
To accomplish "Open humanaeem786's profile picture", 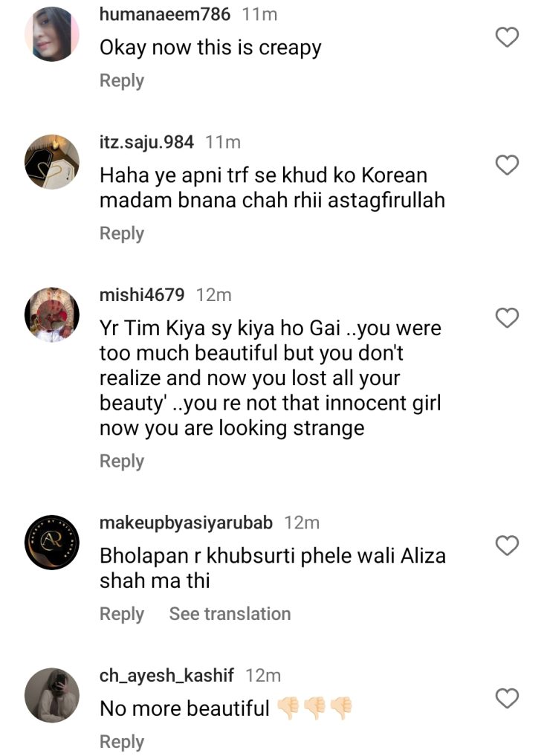I will 52,34.
